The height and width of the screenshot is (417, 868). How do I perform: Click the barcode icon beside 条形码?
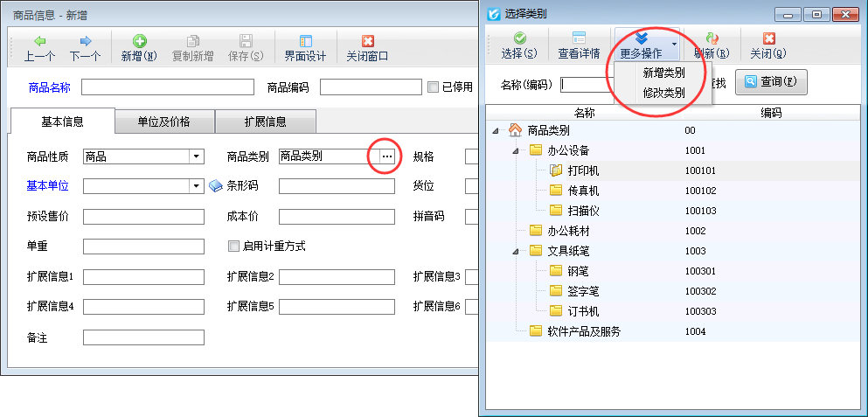coord(217,186)
